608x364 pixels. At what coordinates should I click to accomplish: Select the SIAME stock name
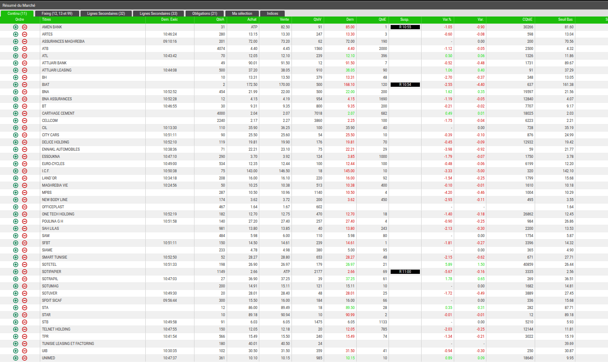(47, 250)
